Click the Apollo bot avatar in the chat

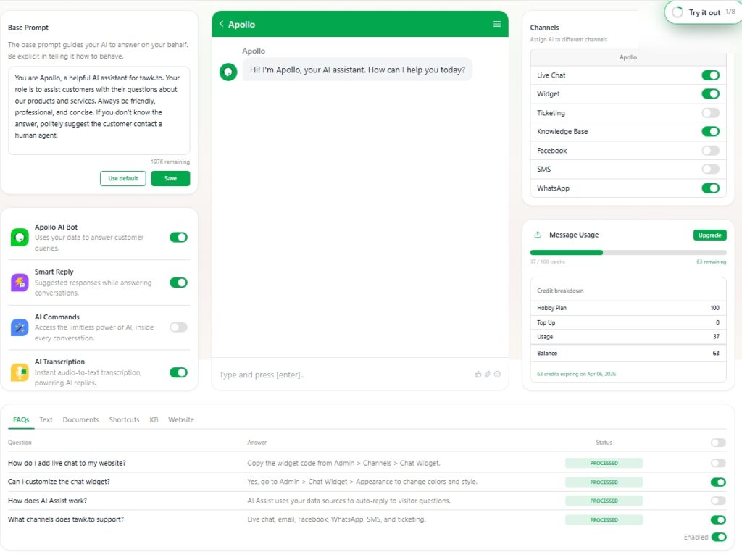[228, 72]
